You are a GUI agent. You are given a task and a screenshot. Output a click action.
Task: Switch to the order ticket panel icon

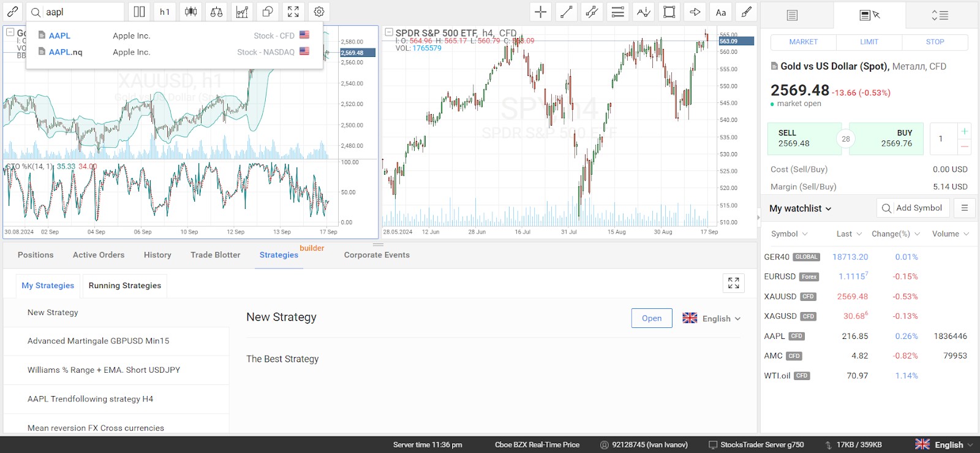(x=869, y=15)
